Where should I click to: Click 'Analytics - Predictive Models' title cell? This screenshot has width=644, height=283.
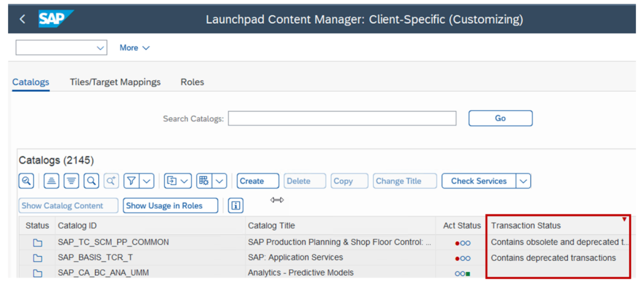click(x=340, y=272)
